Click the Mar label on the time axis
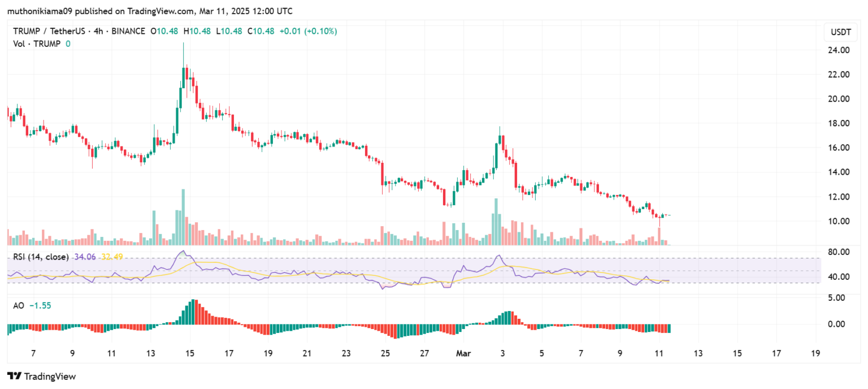Screen dimensions: 868x389 click(x=463, y=353)
